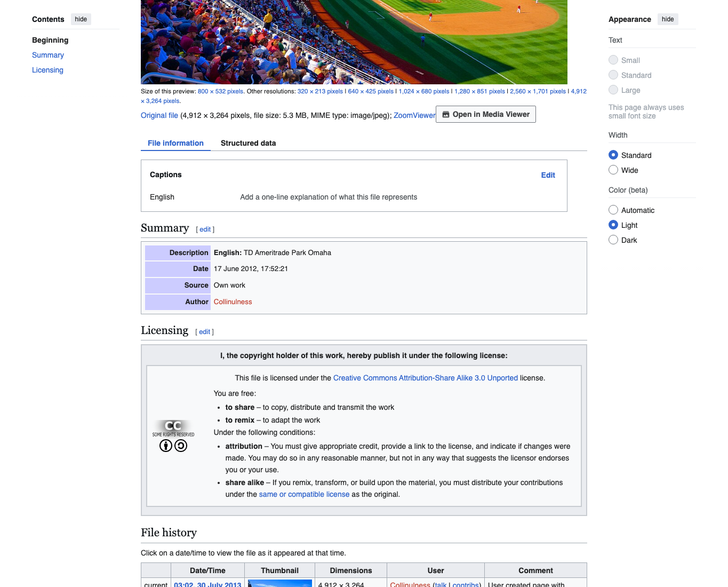This screenshot has height=587, width=728.
Task: Click the CC attribution person icon
Action: tap(166, 446)
